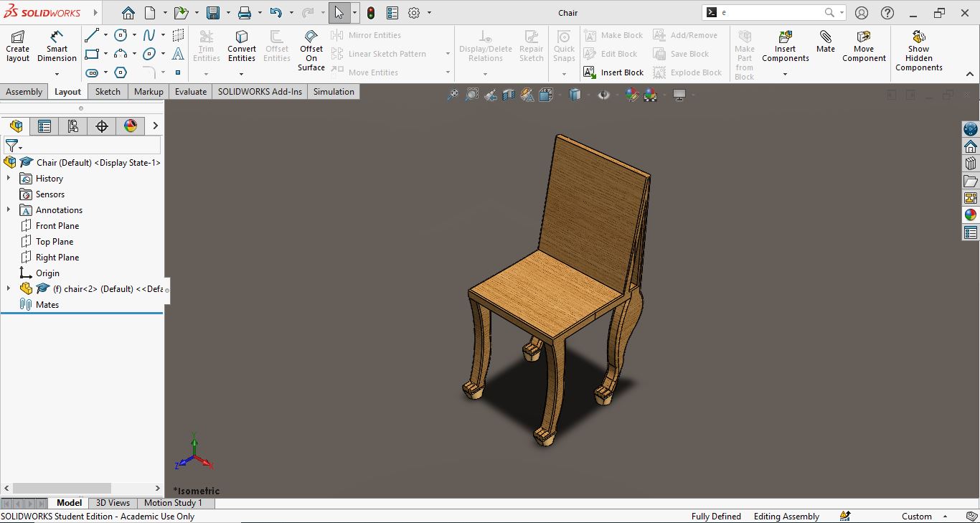The height and width of the screenshot is (523, 980).
Task: Open the DisplayManager tab icon
Action: [131, 126]
